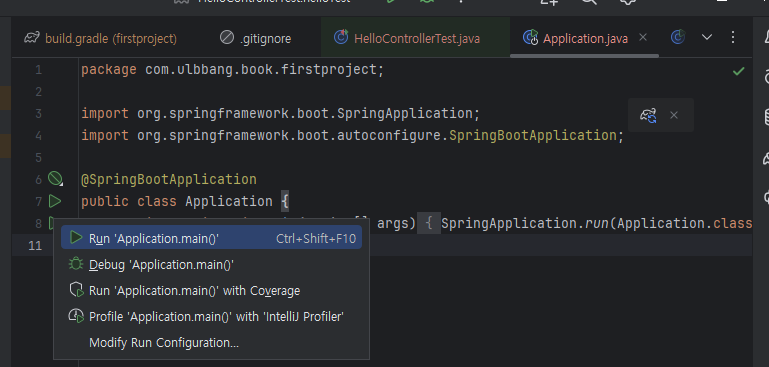Open the editor tabs kebab options menu
This screenshot has height=367, width=769.
733,37
